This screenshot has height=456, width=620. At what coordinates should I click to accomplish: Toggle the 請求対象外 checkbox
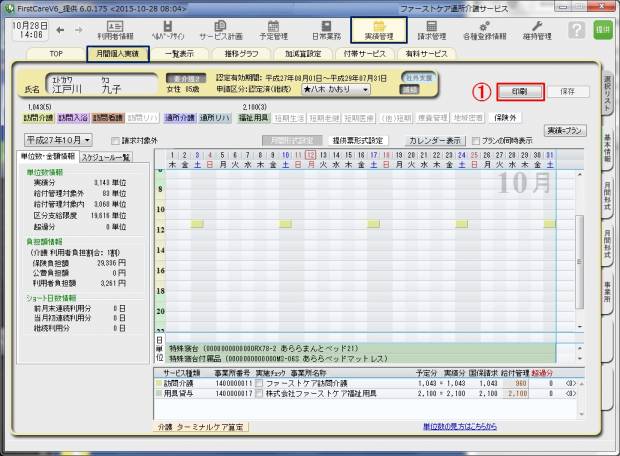[114, 141]
